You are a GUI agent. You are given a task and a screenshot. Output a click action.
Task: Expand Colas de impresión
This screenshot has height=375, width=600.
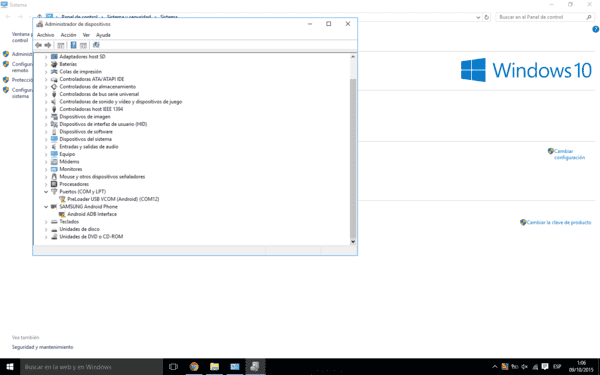[x=46, y=72]
